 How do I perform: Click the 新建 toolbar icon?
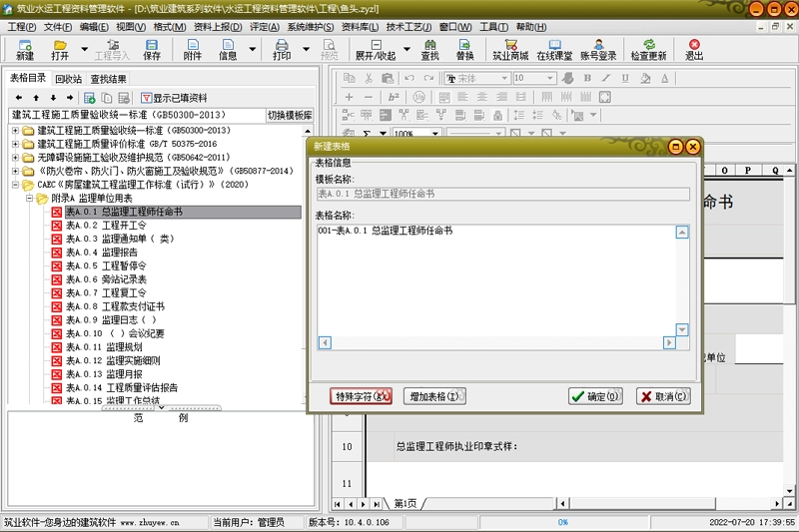click(24, 49)
